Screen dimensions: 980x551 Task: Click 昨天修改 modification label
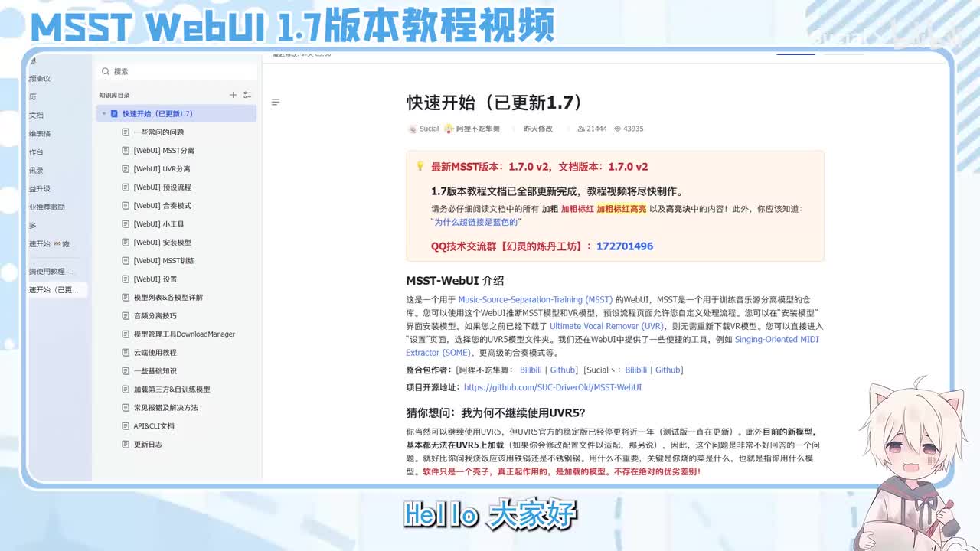point(538,129)
